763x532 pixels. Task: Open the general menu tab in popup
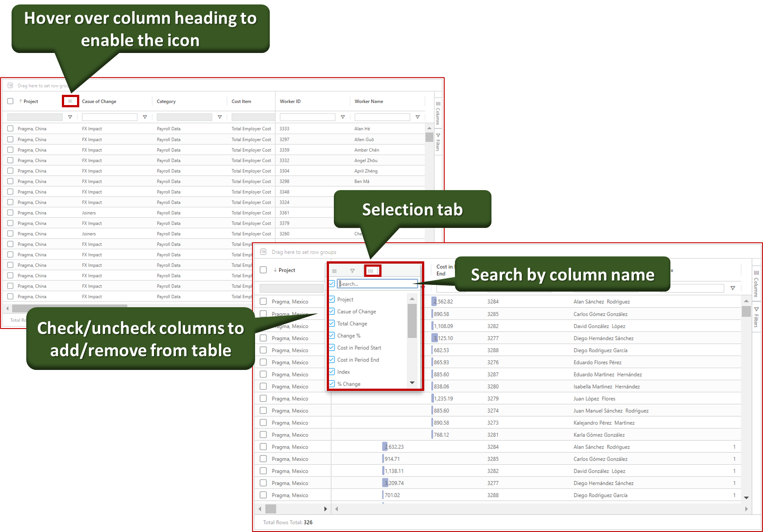click(334, 271)
